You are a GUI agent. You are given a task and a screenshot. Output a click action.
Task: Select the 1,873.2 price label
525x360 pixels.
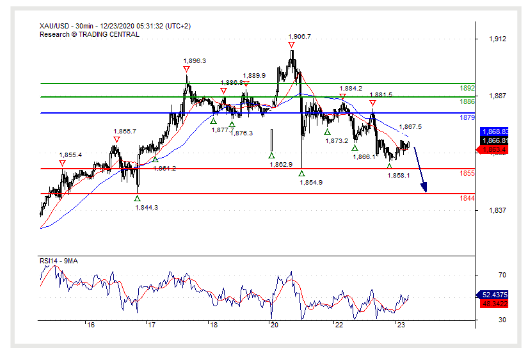(x=337, y=141)
